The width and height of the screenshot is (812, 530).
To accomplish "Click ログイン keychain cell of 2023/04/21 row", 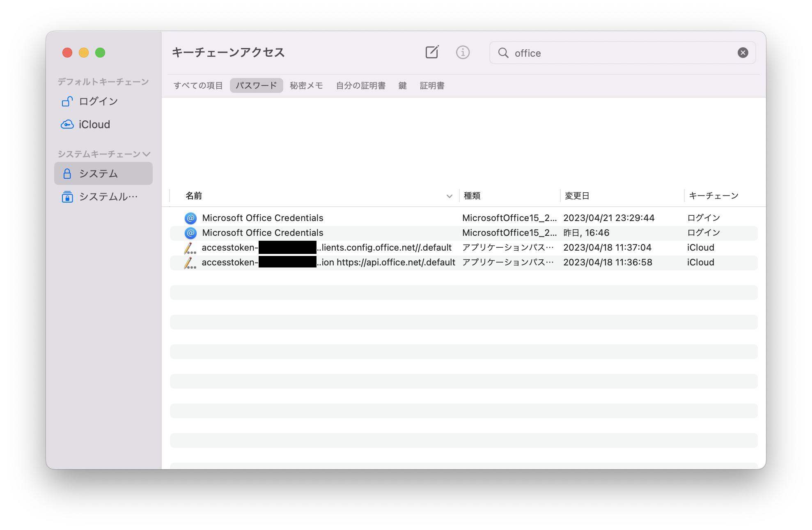I will tap(704, 218).
